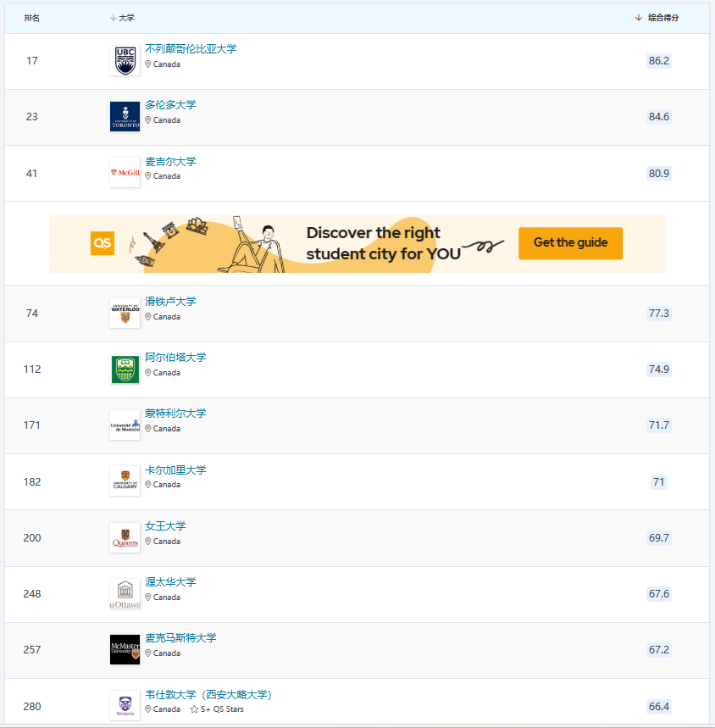This screenshot has width=715, height=728.
Task: Click the UBC university logo
Action: coord(125,61)
